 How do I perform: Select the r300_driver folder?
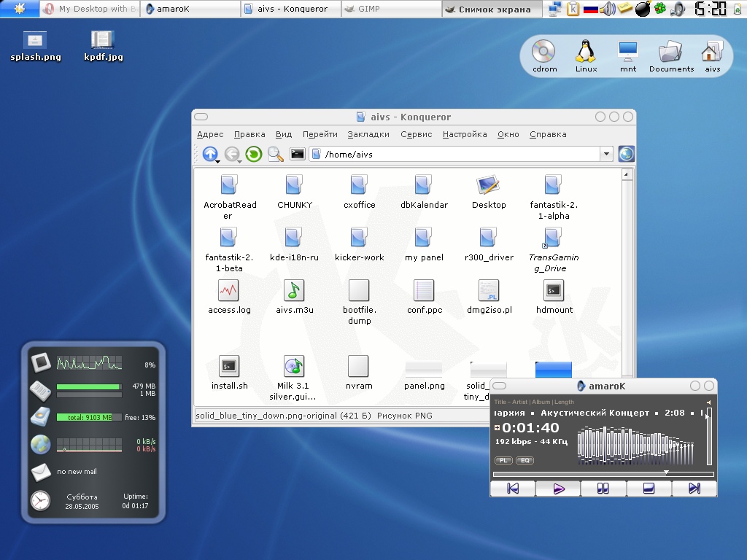(x=489, y=244)
